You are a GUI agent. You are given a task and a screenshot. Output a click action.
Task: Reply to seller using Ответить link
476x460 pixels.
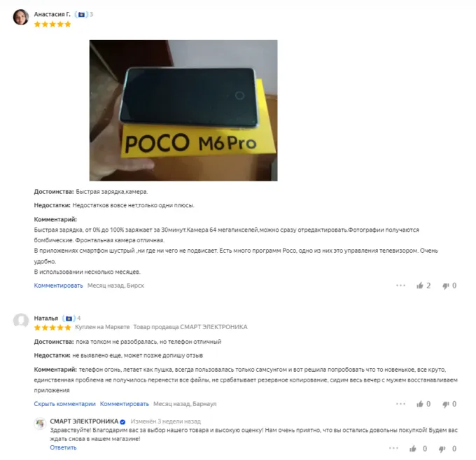pyautogui.click(x=63, y=447)
